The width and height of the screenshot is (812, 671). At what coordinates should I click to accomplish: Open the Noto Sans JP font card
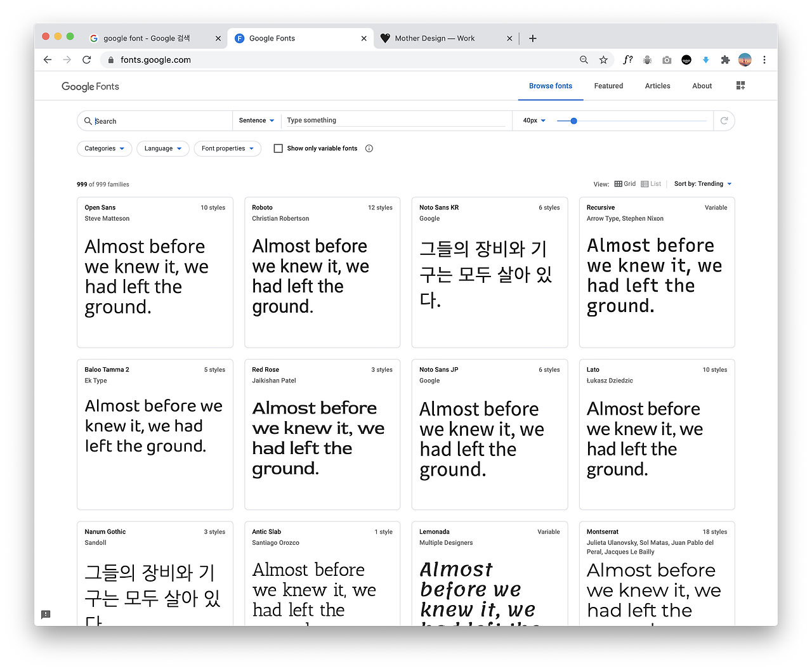coord(490,434)
